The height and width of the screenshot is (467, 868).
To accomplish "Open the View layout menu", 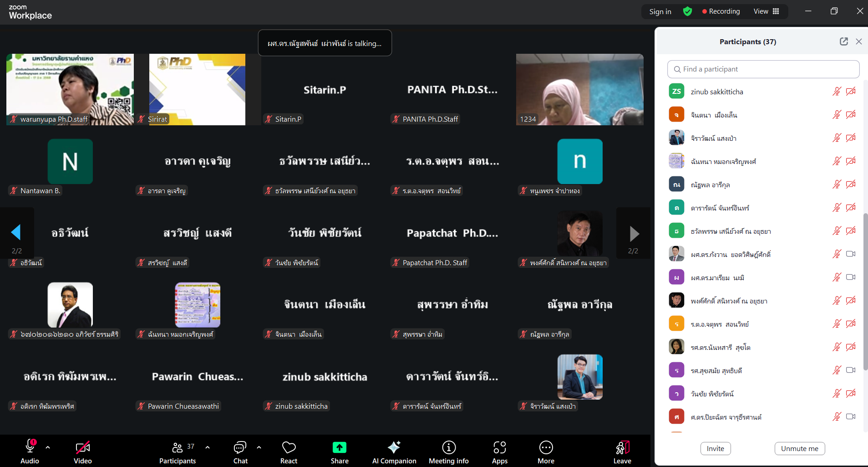I will tap(766, 11).
